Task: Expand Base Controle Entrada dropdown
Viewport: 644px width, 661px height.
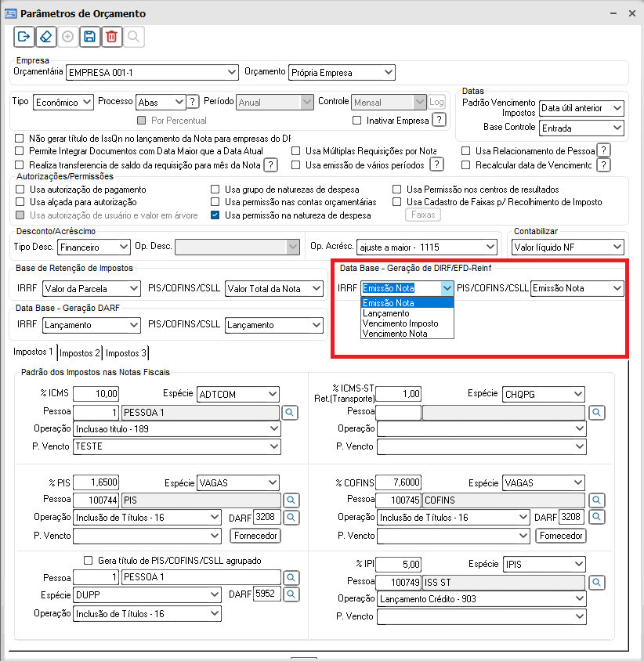Action: (581, 128)
